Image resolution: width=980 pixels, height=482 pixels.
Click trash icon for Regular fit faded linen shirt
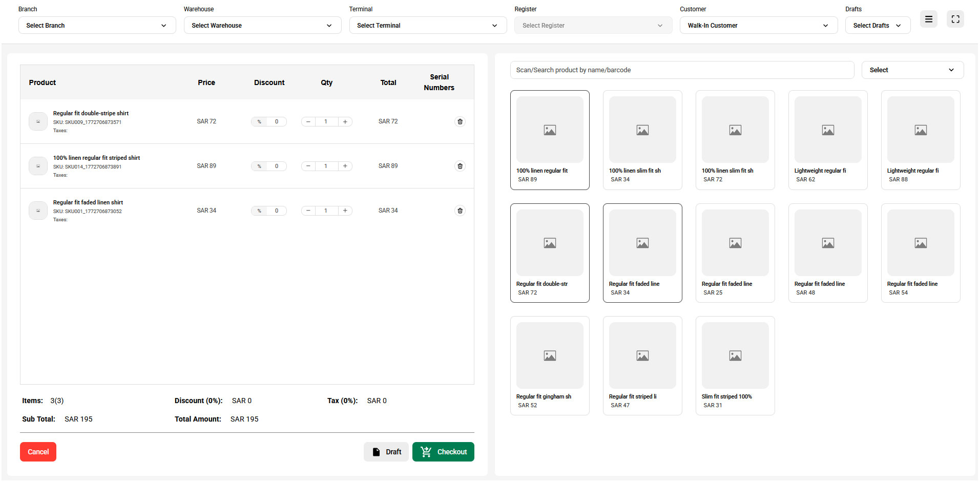[460, 211]
